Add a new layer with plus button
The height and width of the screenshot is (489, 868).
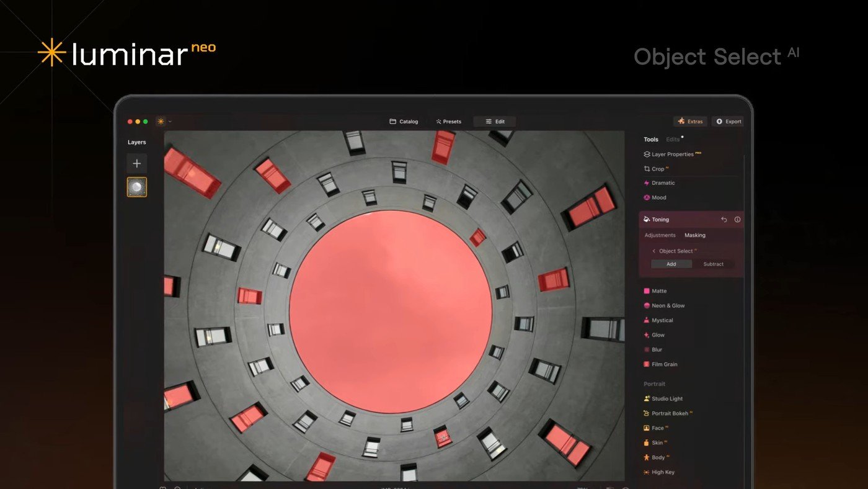(137, 164)
